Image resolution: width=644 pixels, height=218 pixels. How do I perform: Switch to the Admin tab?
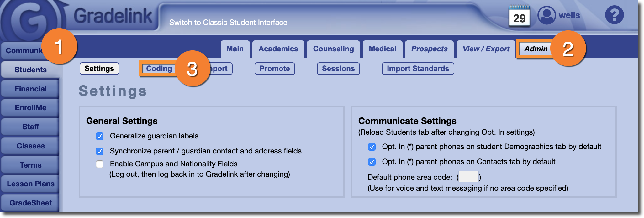(x=536, y=49)
